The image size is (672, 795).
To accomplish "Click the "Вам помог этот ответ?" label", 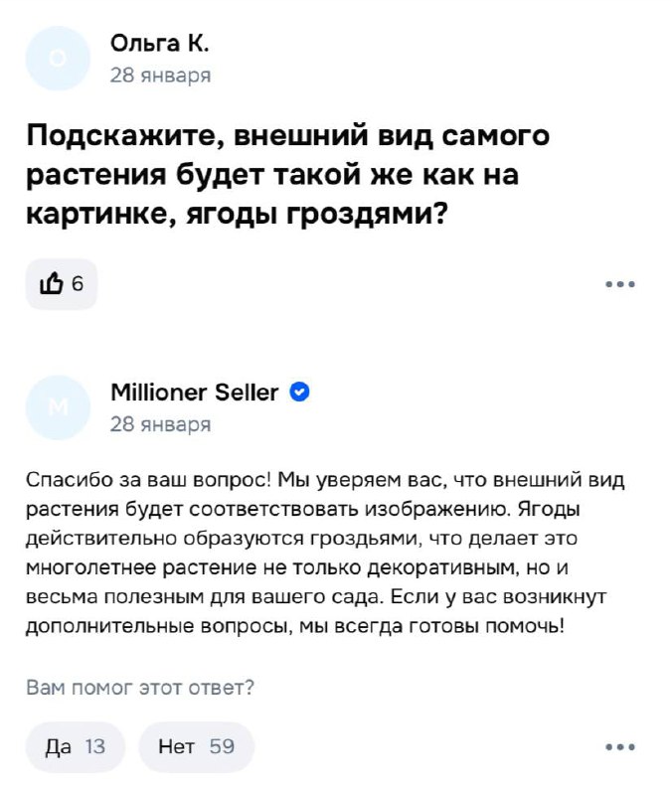I will click(x=140, y=686).
